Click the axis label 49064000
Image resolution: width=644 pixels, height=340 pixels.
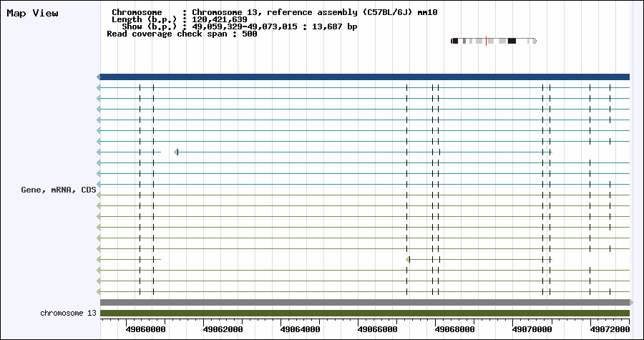click(x=301, y=330)
